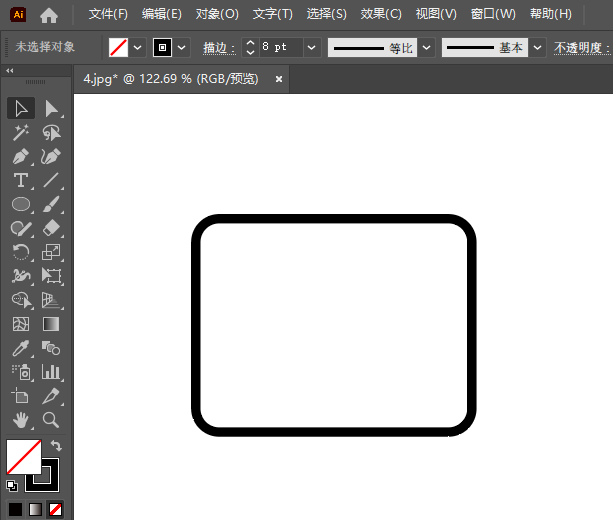Close the 4.jpg document tab
This screenshot has width=613, height=520.
click(279, 79)
